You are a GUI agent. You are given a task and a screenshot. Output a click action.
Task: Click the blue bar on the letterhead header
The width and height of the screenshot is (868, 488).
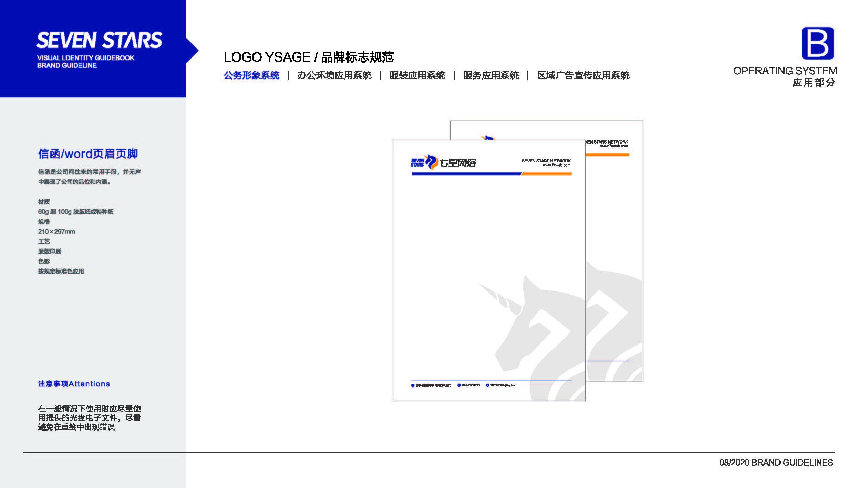[x=466, y=174]
